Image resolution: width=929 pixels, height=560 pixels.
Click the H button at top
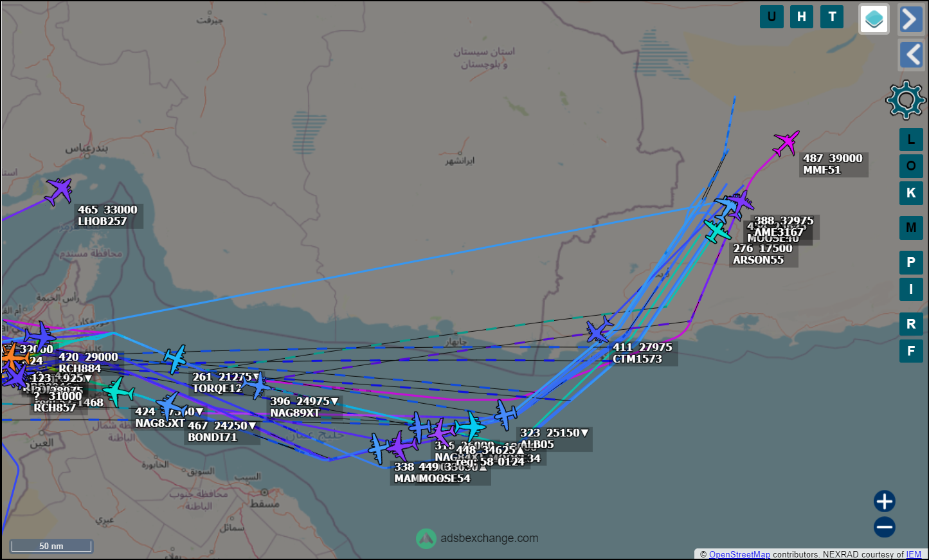pyautogui.click(x=802, y=17)
